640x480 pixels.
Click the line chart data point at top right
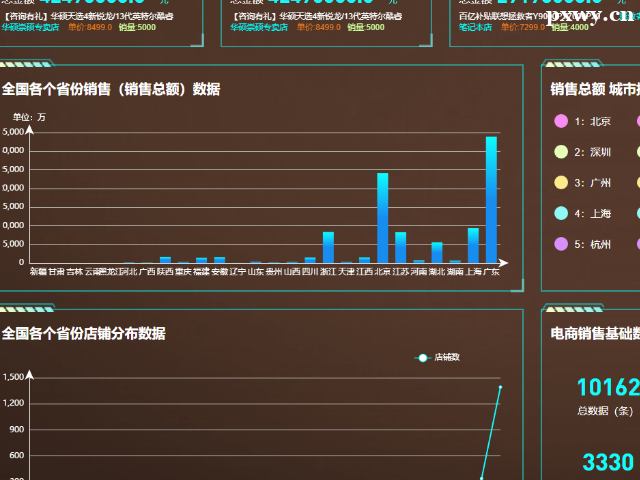tap(500, 387)
